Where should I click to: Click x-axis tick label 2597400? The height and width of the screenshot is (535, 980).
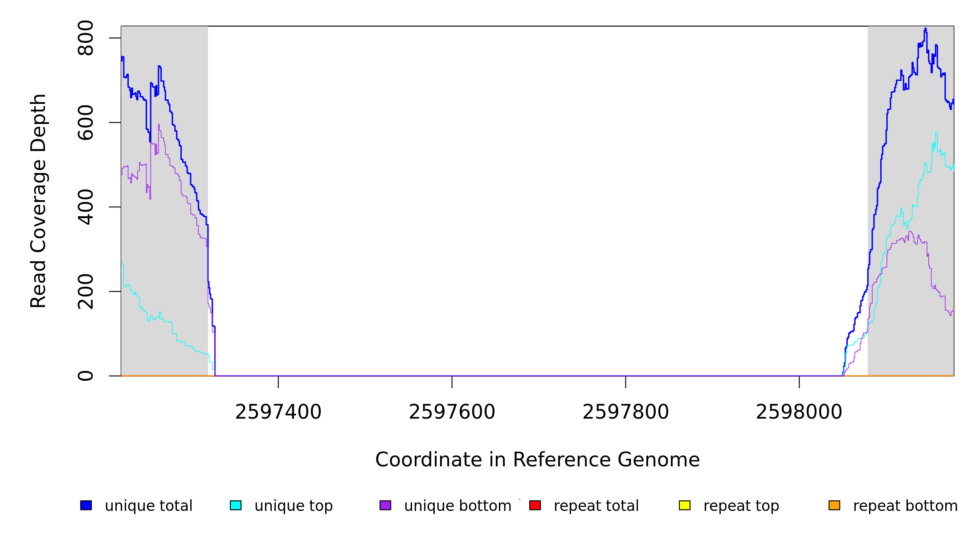pos(278,412)
